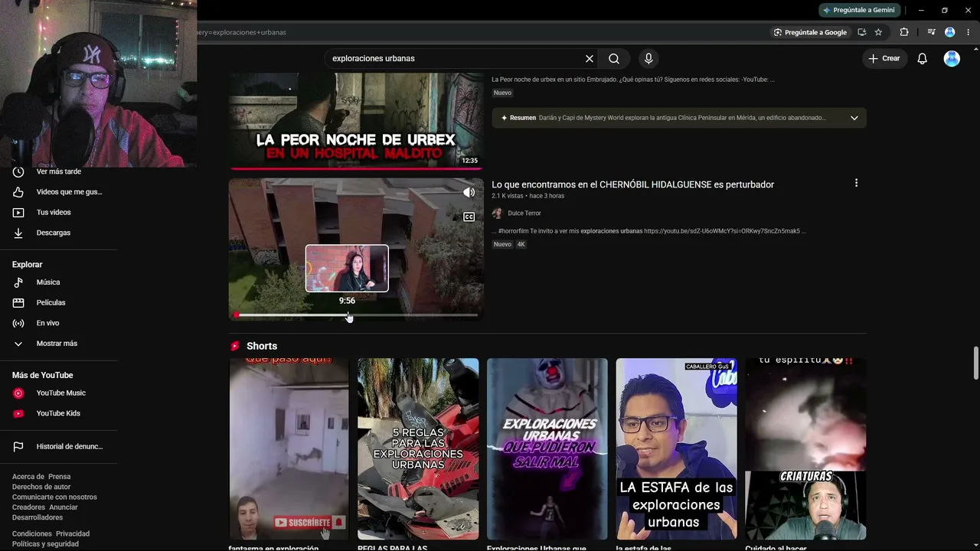980x551 pixels.
Task: Select Música under Explorar
Action: tap(48, 282)
